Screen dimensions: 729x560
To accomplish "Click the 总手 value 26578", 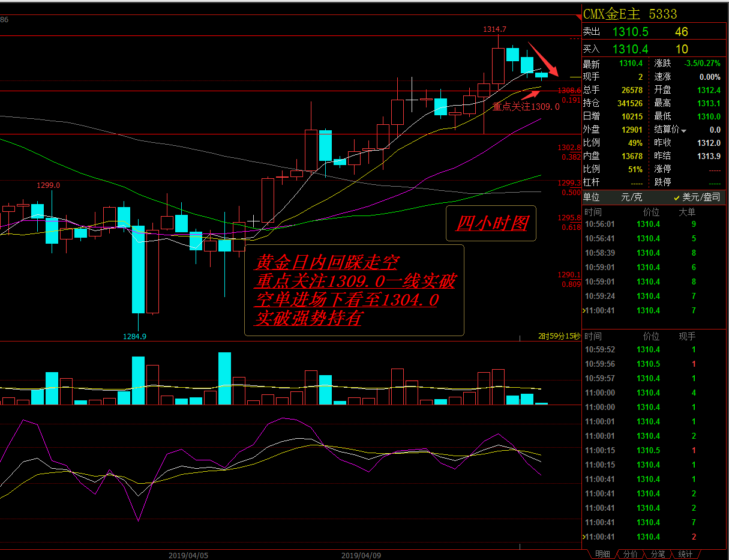I will click(632, 90).
